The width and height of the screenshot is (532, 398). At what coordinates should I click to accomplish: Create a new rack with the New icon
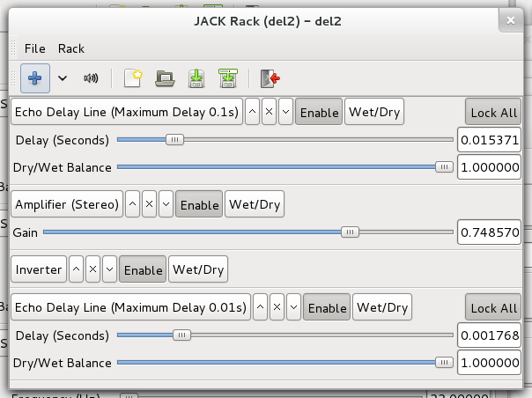pyautogui.click(x=133, y=78)
